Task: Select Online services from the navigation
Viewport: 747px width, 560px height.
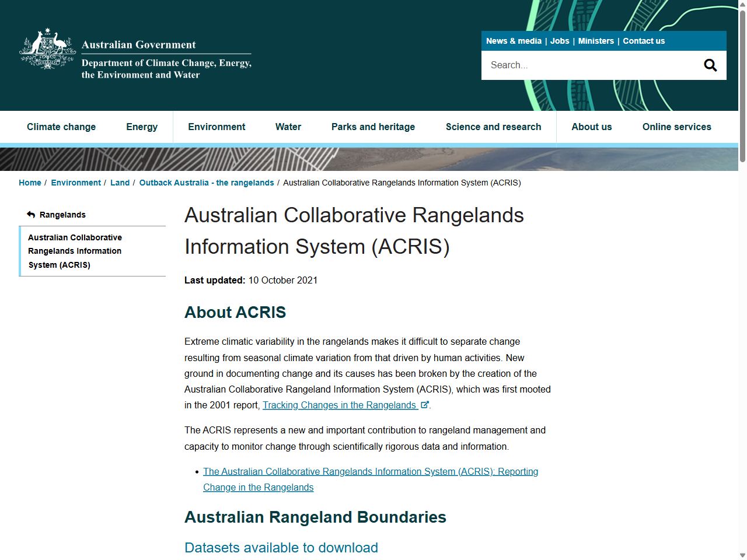Action: click(676, 127)
